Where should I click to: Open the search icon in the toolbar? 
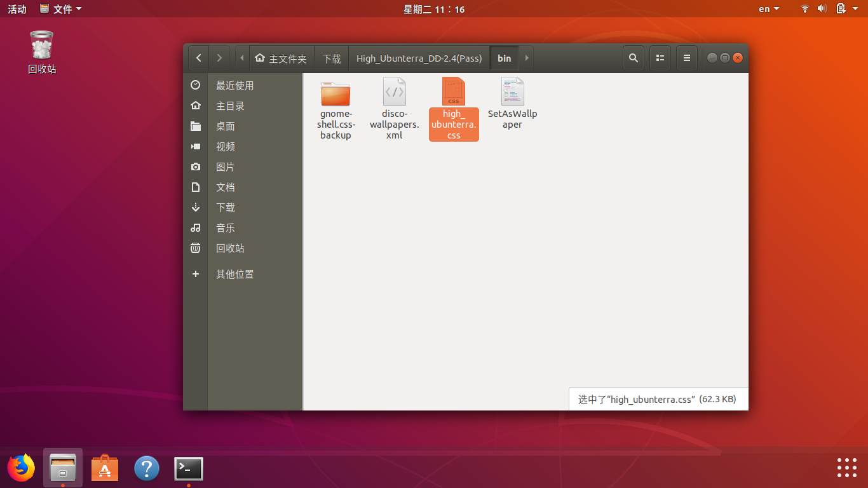tap(633, 58)
